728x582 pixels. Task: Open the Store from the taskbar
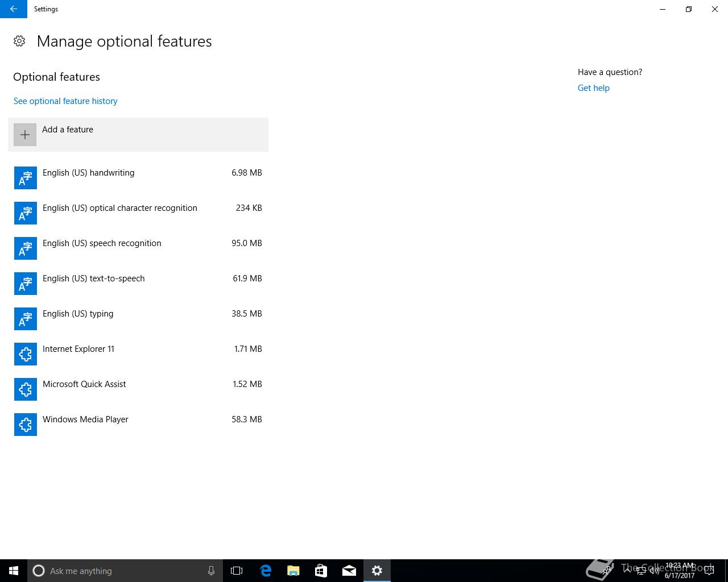(x=321, y=571)
